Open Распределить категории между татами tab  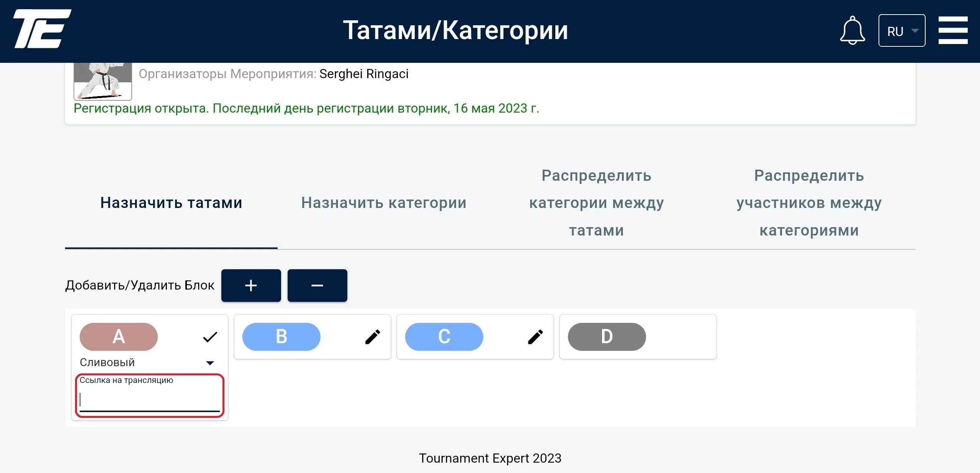click(x=596, y=203)
